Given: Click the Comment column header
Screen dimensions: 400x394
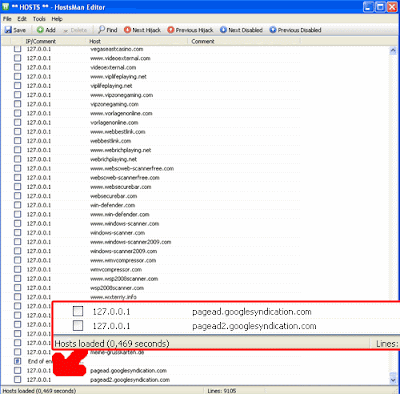Looking at the screenshot, I should [244, 41].
